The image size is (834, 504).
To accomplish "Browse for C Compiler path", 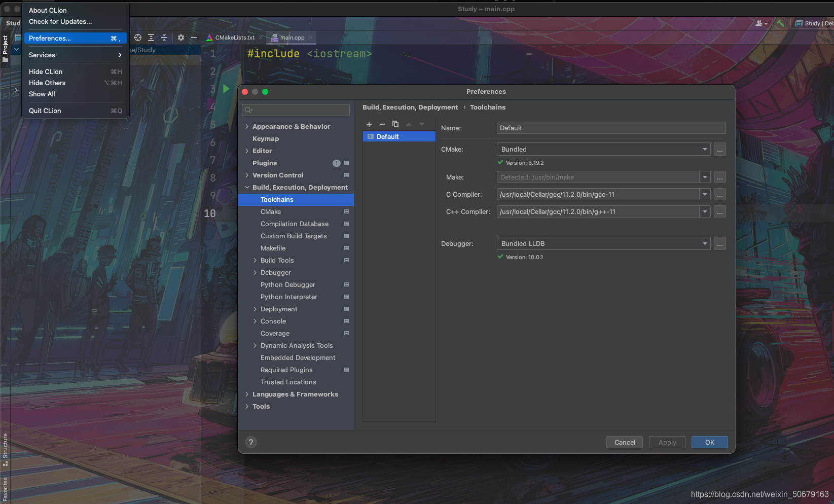I will pyautogui.click(x=720, y=194).
